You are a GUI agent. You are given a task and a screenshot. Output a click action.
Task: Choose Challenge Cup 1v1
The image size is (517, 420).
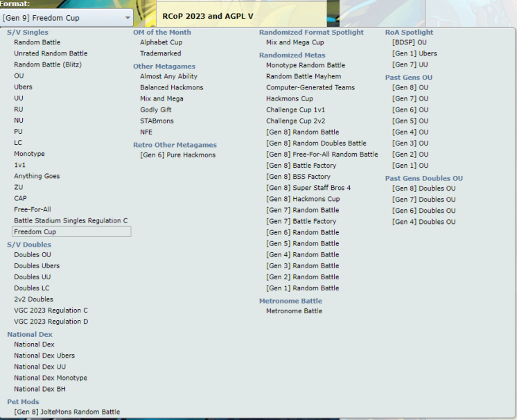(295, 110)
